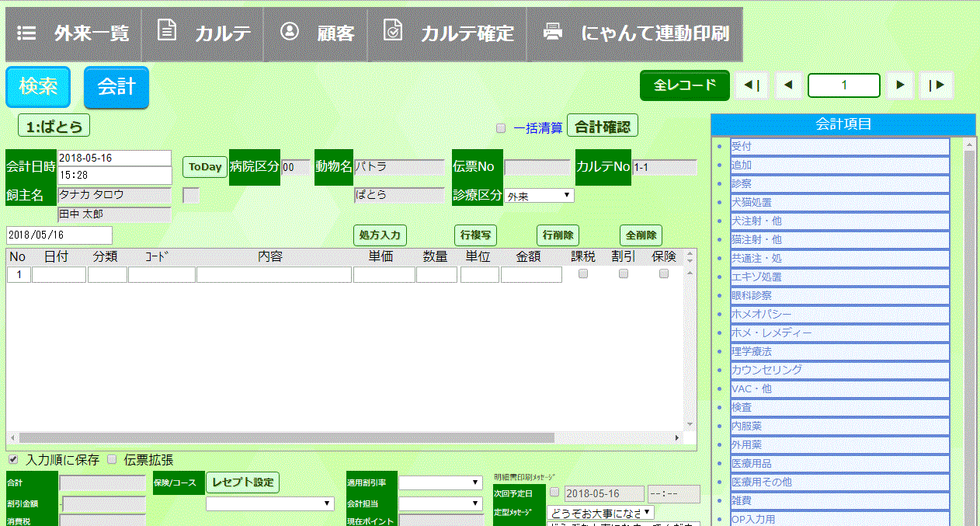Click the 合計確認 button

coord(603,125)
